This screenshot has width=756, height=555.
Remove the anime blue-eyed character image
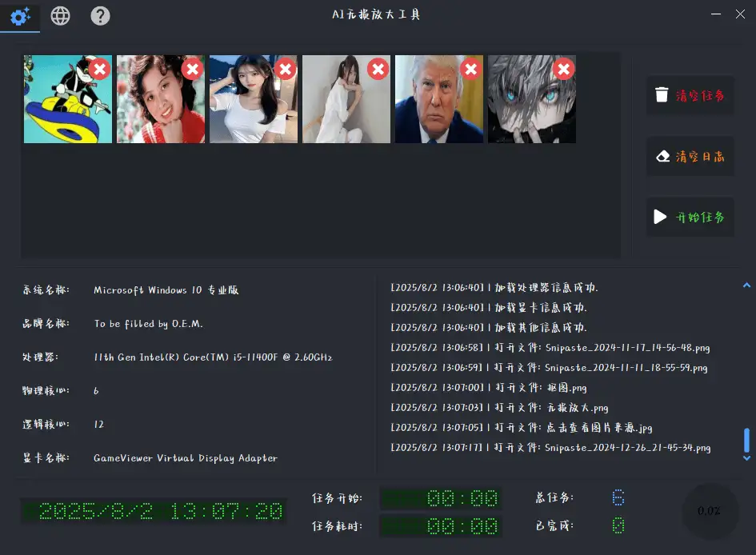coord(563,70)
